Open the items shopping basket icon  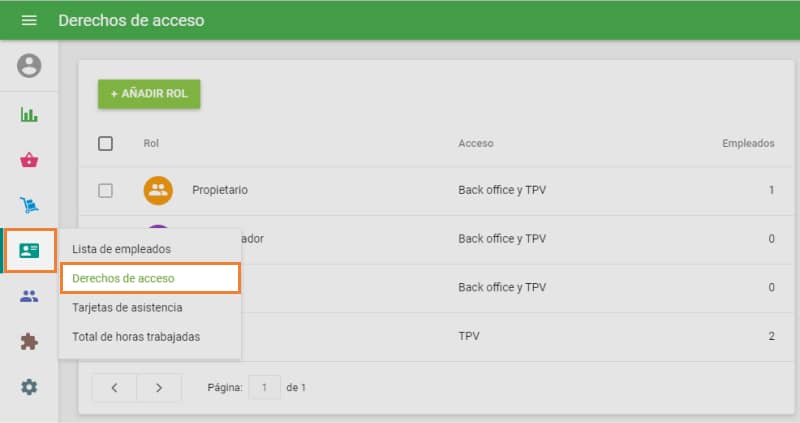[x=29, y=160]
